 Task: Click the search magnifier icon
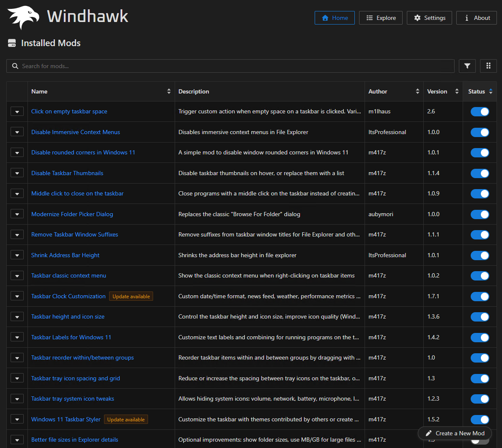point(15,66)
